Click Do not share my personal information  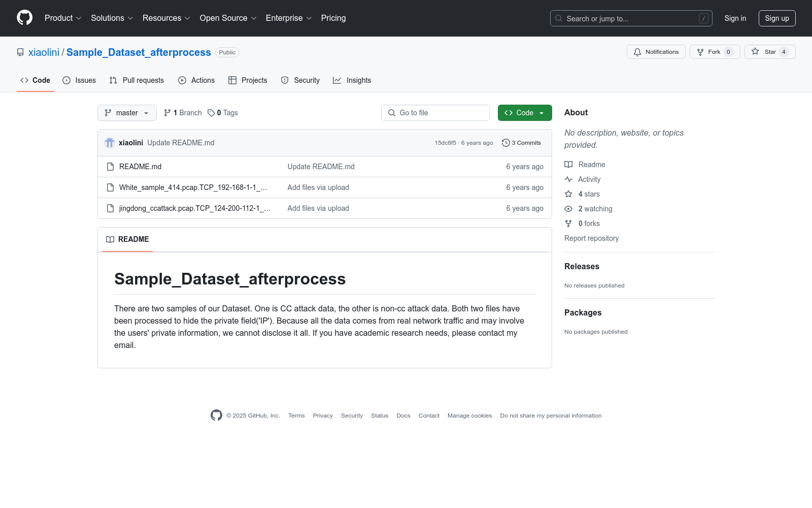pyautogui.click(x=551, y=416)
